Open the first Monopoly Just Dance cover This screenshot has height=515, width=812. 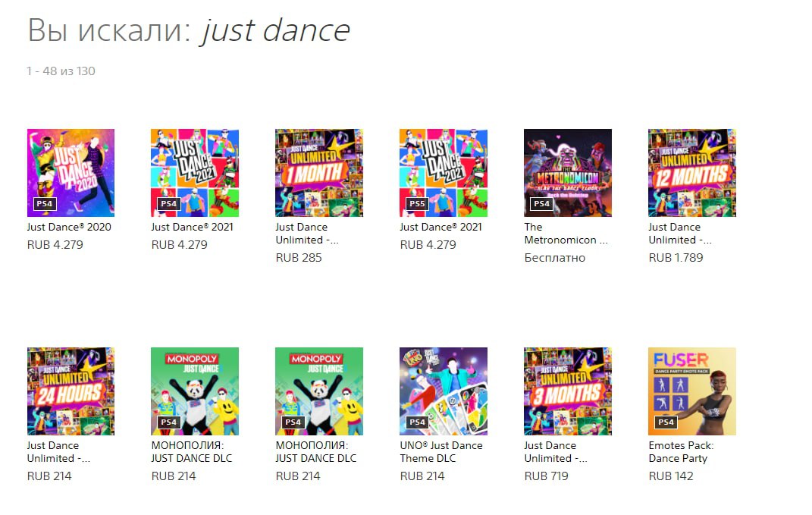click(x=195, y=391)
